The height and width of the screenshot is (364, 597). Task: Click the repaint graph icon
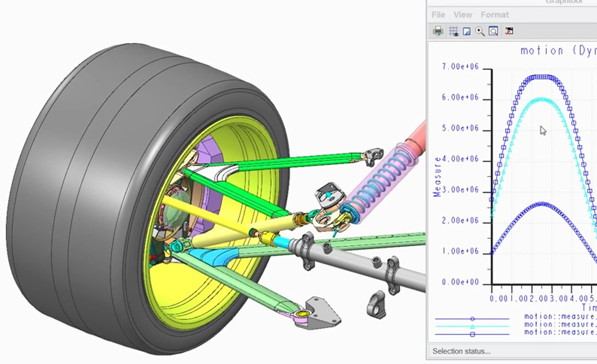(x=467, y=31)
